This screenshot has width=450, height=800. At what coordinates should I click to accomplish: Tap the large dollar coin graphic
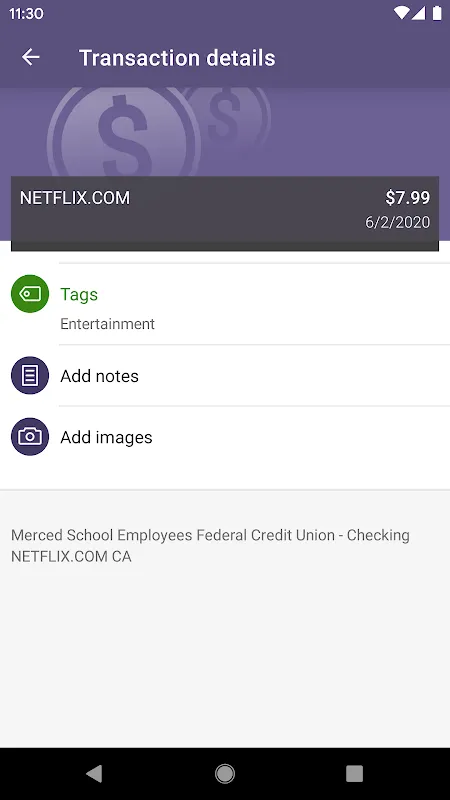click(x=124, y=133)
